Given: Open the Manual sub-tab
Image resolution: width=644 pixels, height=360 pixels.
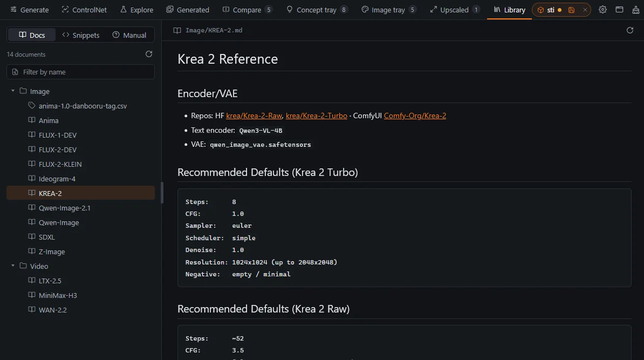Looking at the screenshot, I should 129,35.
